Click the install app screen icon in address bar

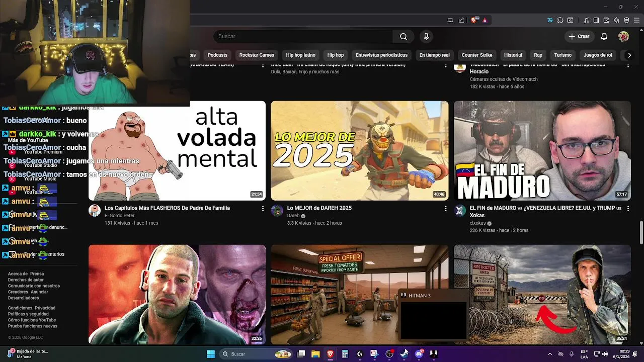(x=450, y=20)
